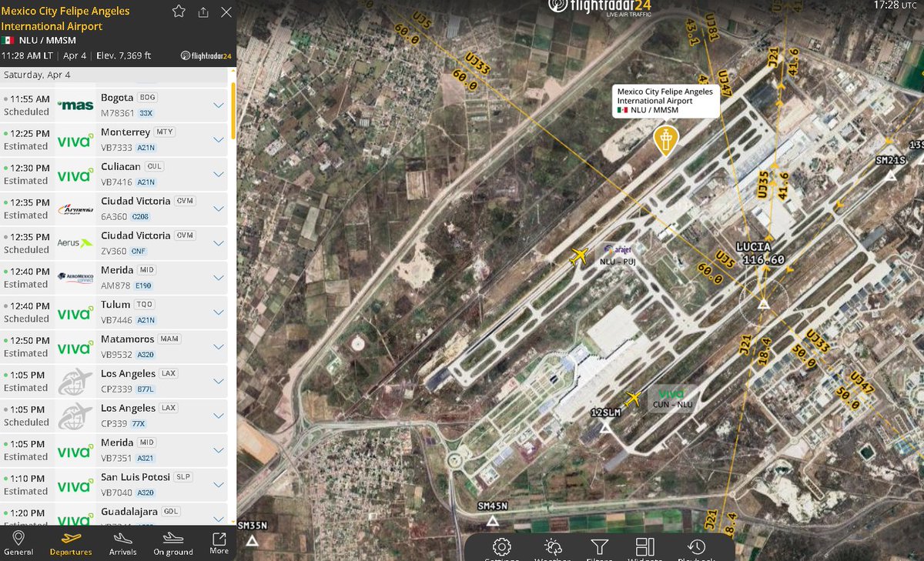The image size is (924, 561).
Task: Click the generic airline logo on flight CP339
Action: (x=75, y=416)
